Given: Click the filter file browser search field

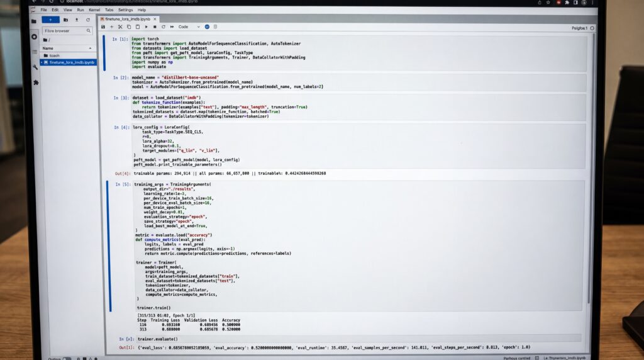Looking at the screenshot, I should pos(67,31).
